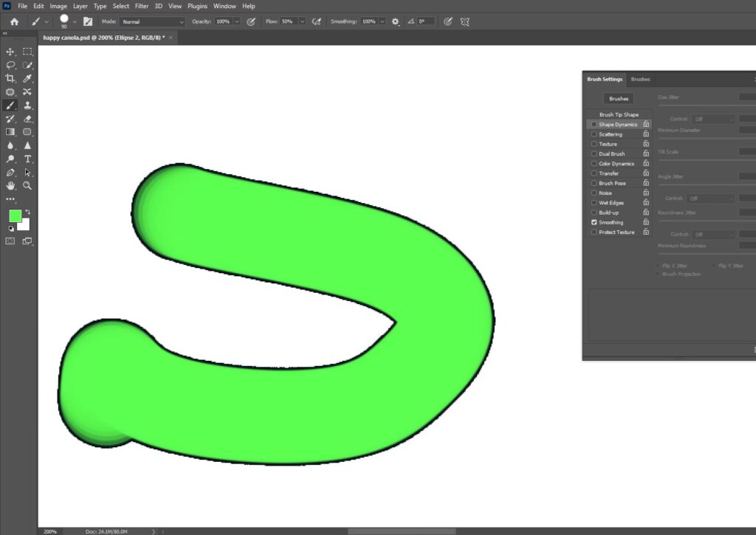Toggle symmetry paint butterfly icon
The image size is (756, 535).
click(x=465, y=22)
